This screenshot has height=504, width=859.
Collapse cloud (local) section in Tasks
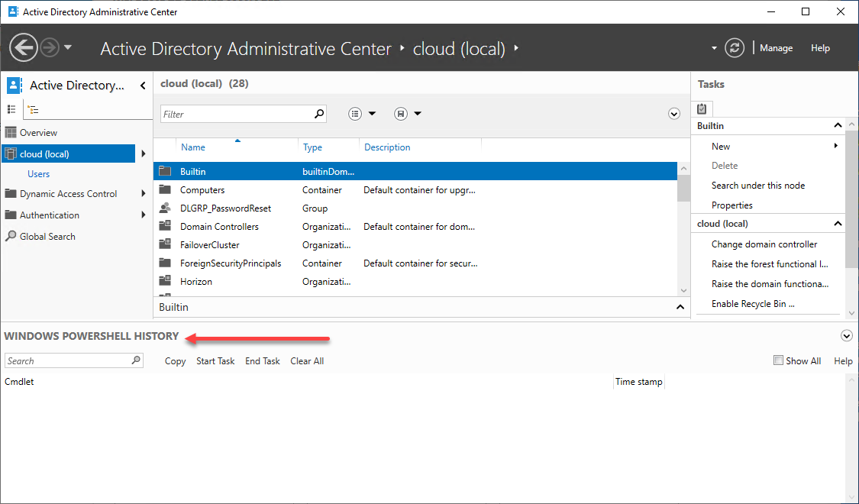[838, 223]
